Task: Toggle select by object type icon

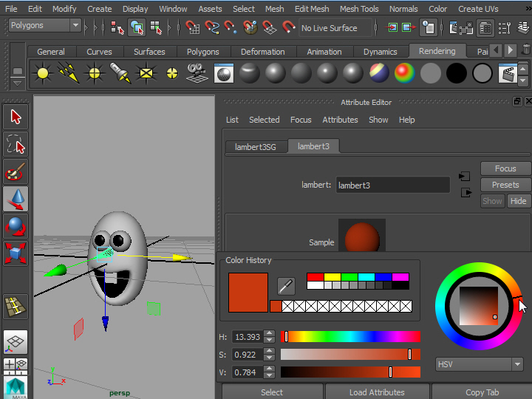Action: (x=137, y=28)
